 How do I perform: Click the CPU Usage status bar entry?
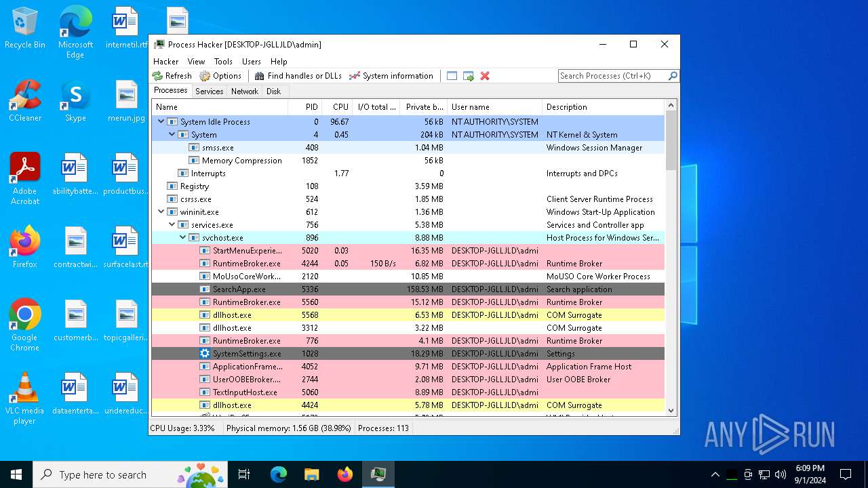[x=182, y=428]
